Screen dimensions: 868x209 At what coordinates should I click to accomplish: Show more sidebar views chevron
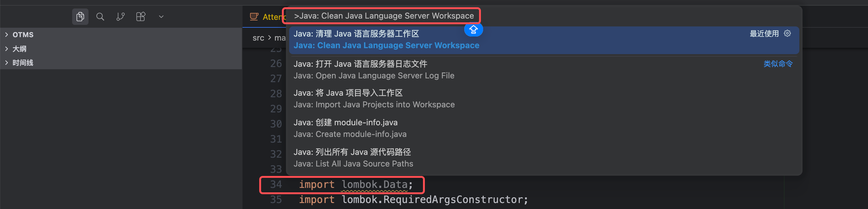click(x=161, y=16)
